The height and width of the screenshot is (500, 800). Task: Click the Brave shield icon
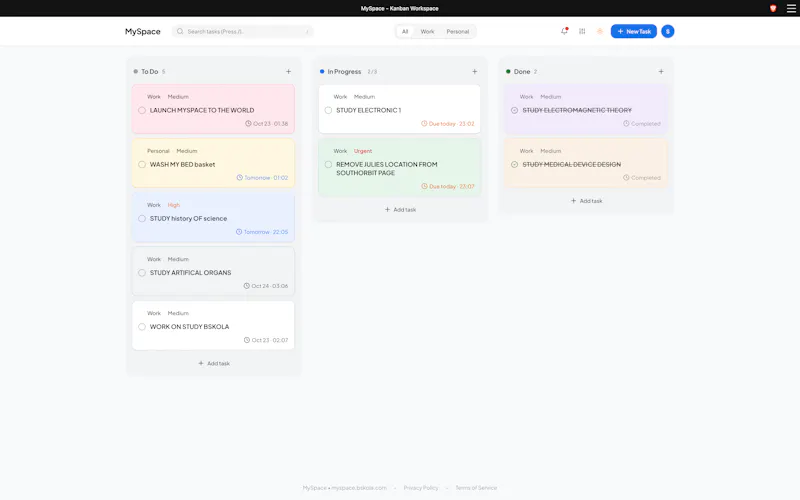coord(773,8)
